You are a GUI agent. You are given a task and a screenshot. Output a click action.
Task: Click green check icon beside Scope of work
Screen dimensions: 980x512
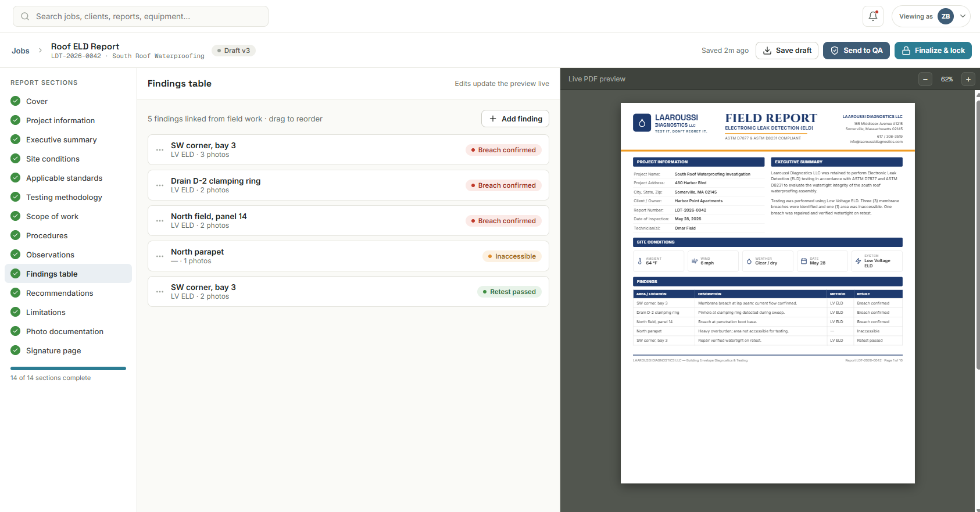click(x=16, y=216)
